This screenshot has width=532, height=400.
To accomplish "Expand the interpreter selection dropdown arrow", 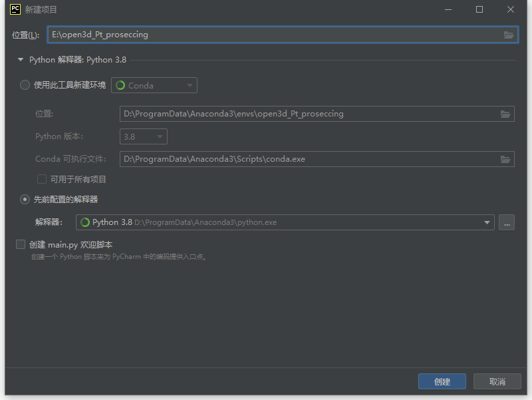I will point(487,223).
